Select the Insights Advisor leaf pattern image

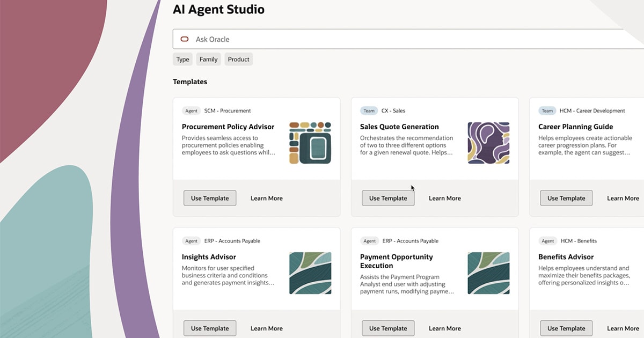tap(310, 273)
